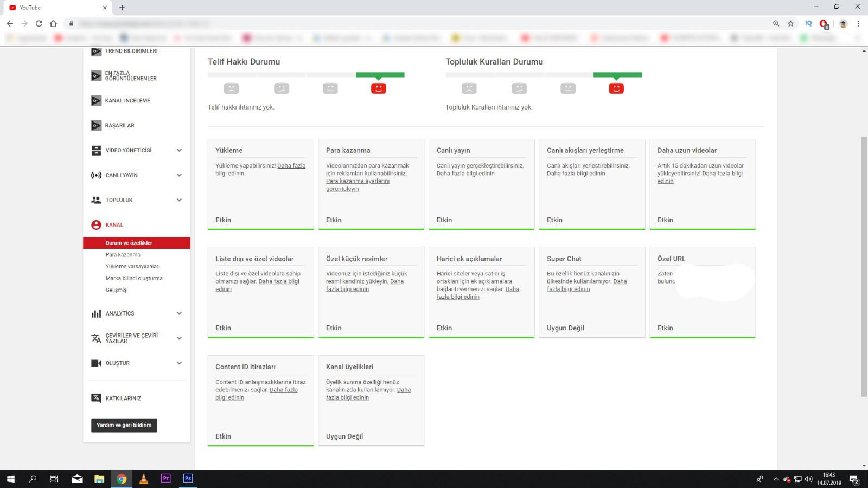Bookmark this page with the star icon
This screenshot has height=488, width=868.
790,23
